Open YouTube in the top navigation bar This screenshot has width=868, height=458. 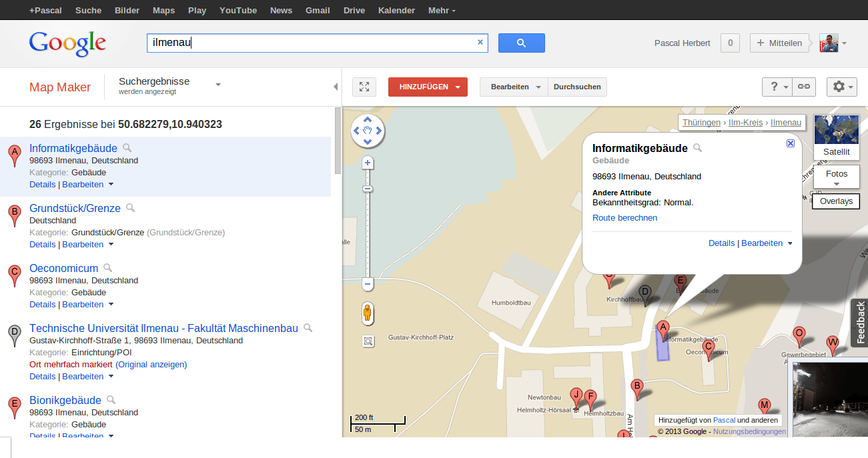pyautogui.click(x=238, y=10)
